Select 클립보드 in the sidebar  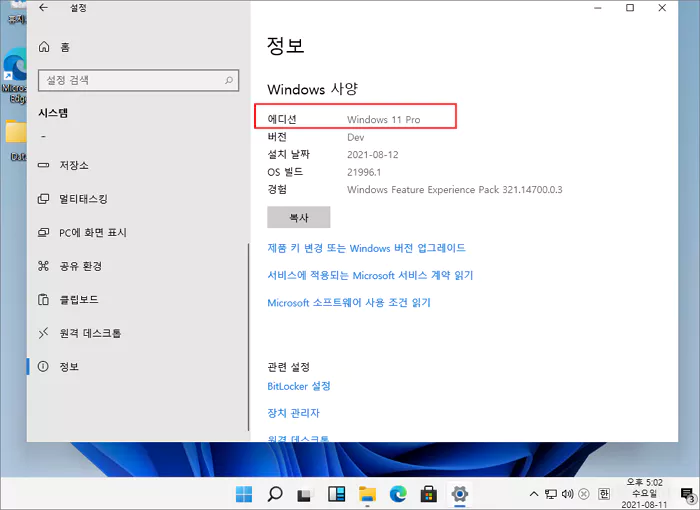(79, 300)
